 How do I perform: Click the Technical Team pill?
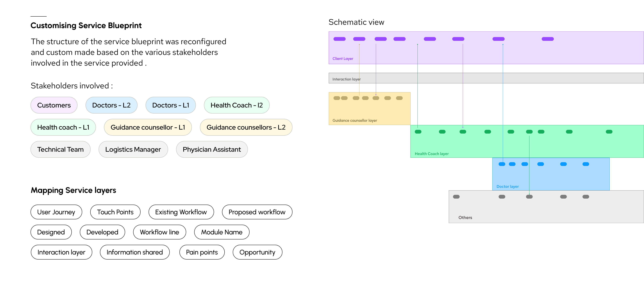pyautogui.click(x=60, y=150)
